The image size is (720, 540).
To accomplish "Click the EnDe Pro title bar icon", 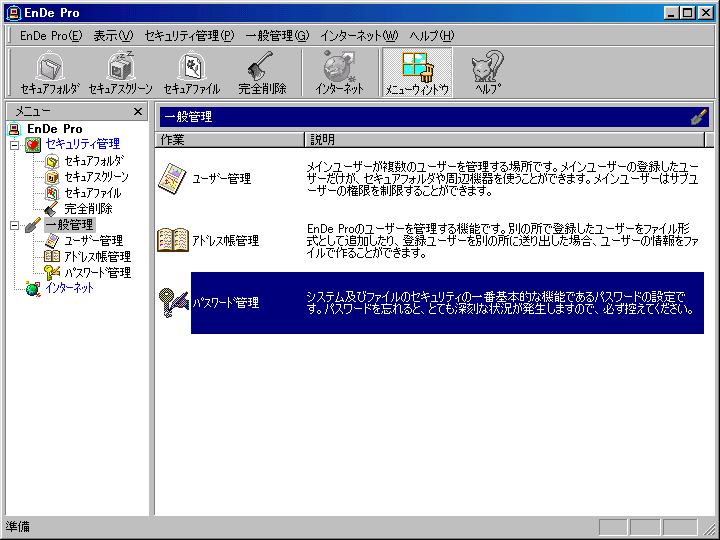I will [14, 13].
